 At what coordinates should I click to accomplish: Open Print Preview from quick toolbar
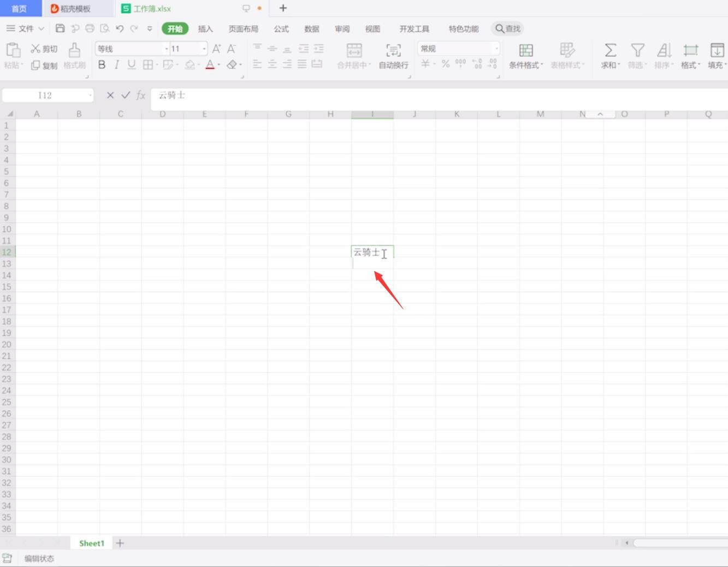coord(104,28)
